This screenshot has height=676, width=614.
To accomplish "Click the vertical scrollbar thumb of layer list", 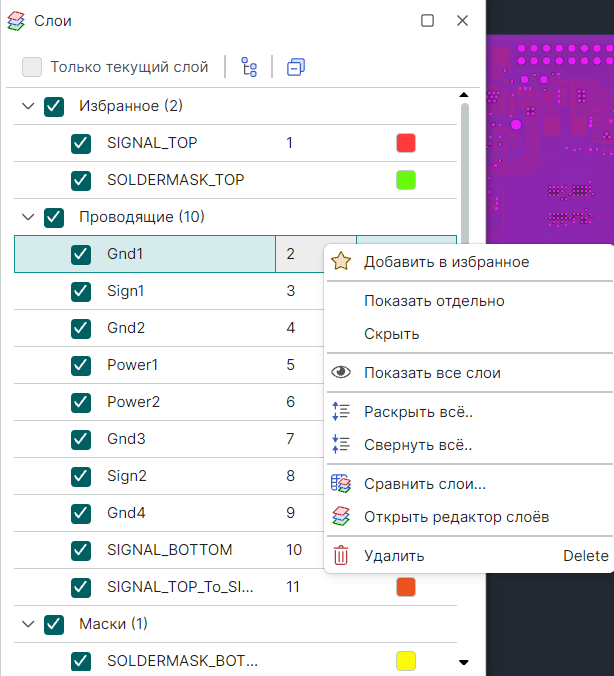I will pyautogui.click(x=464, y=172).
